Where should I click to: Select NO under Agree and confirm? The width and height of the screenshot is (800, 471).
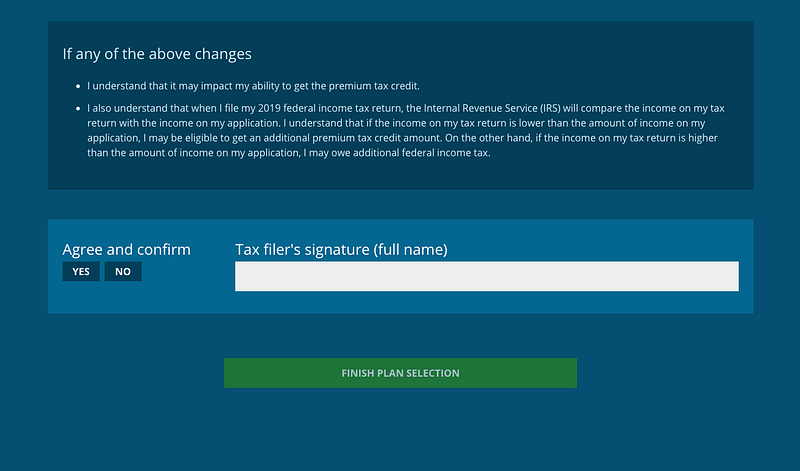tap(123, 272)
